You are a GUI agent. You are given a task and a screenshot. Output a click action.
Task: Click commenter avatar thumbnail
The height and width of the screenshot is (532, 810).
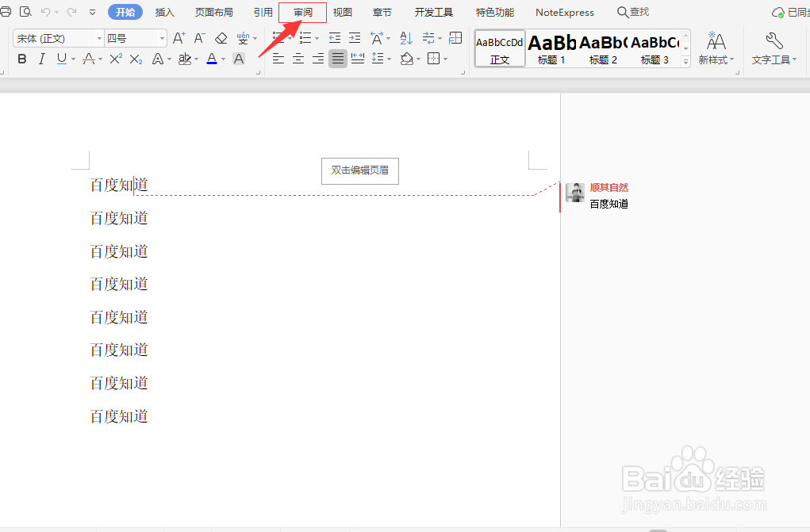pyautogui.click(x=575, y=193)
